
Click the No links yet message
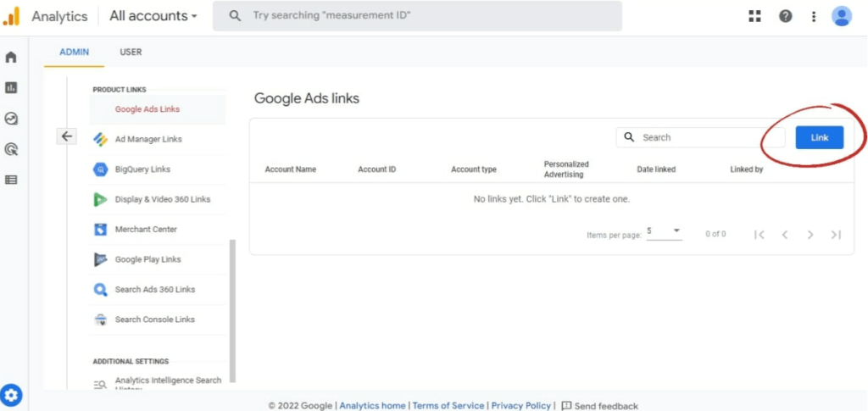(551, 199)
